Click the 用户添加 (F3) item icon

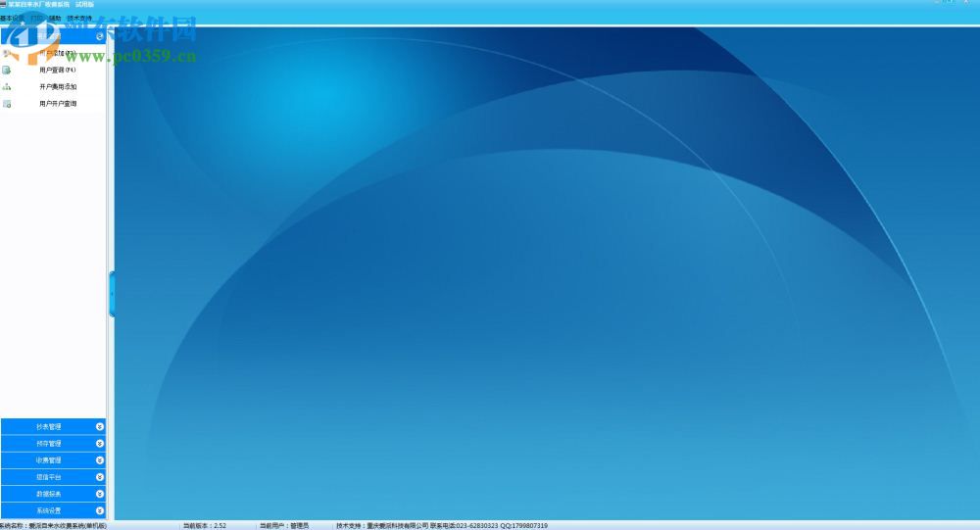tap(7, 54)
